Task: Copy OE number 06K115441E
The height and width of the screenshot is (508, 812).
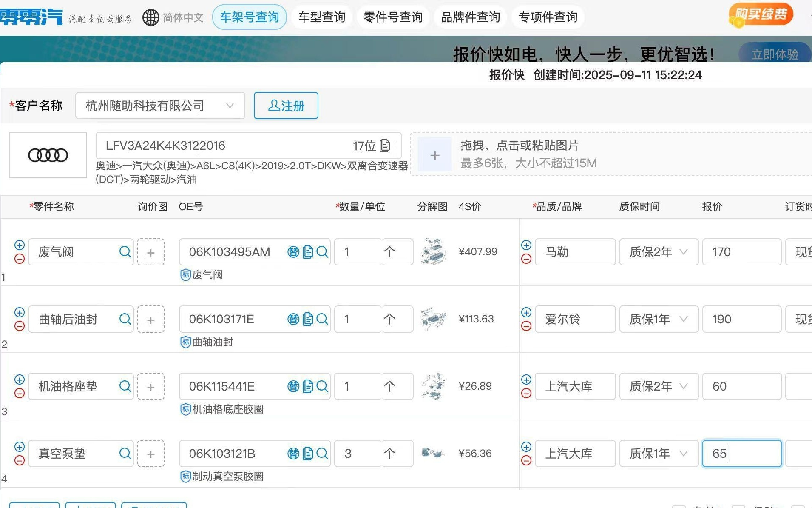Action: click(x=308, y=386)
